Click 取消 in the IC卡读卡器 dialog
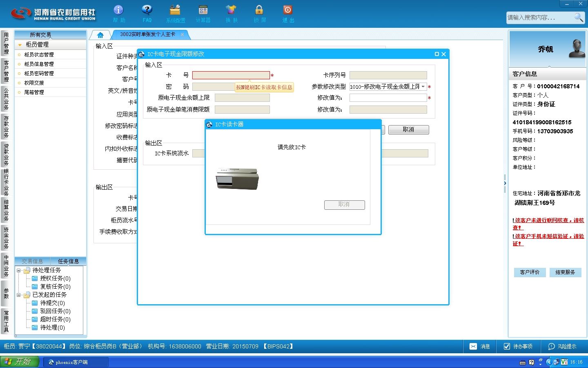 (x=344, y=204)
